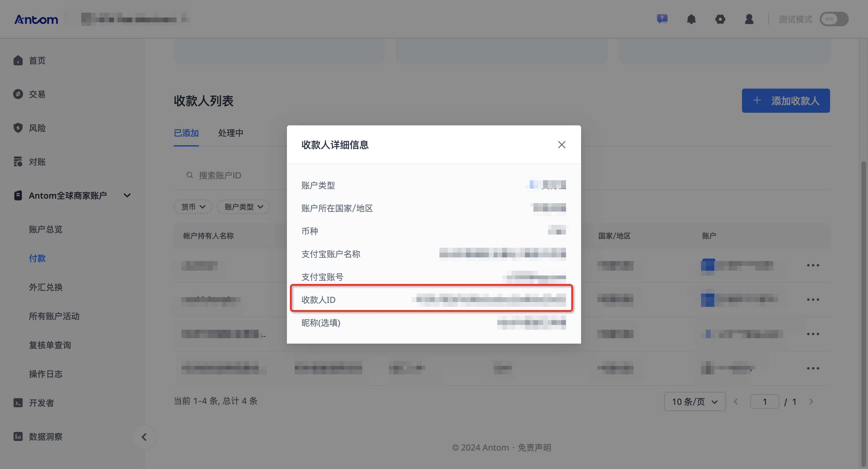Open 开发者 in sidebar
The width and height of the screenshot is (868, 469).
click(41, 403)
